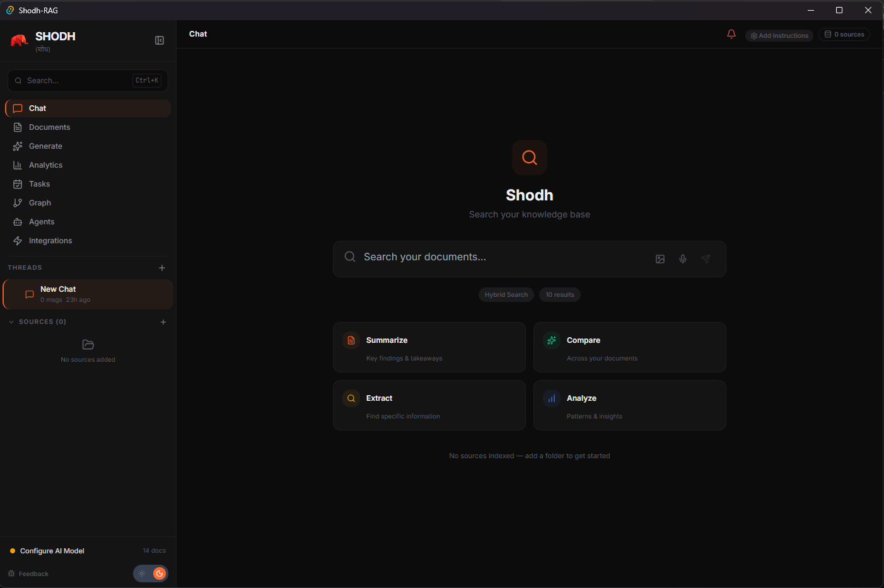This screenshot has width=884, height=588.
Task: Click the Shodh bull logo
Action: click(x=20, y=41)
